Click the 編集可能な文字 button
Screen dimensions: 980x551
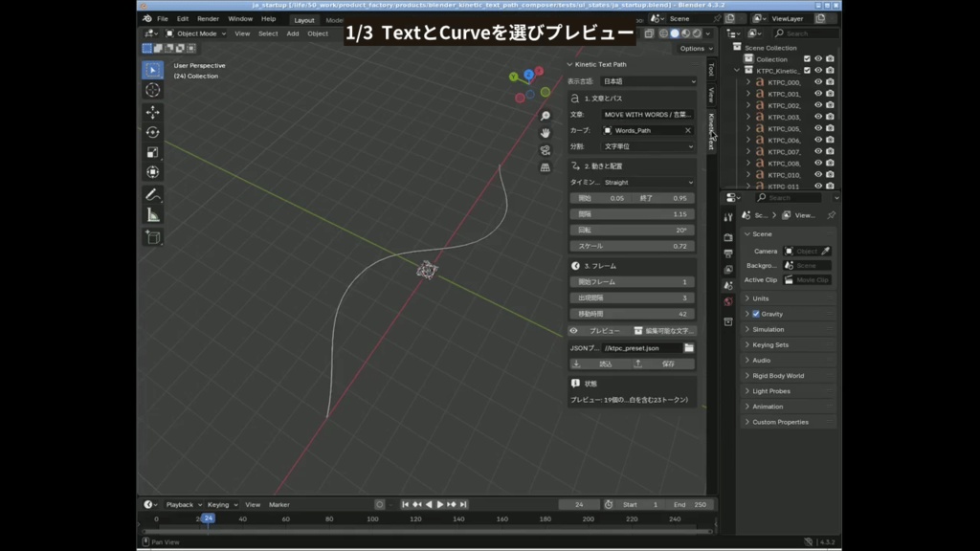[663, 331]
